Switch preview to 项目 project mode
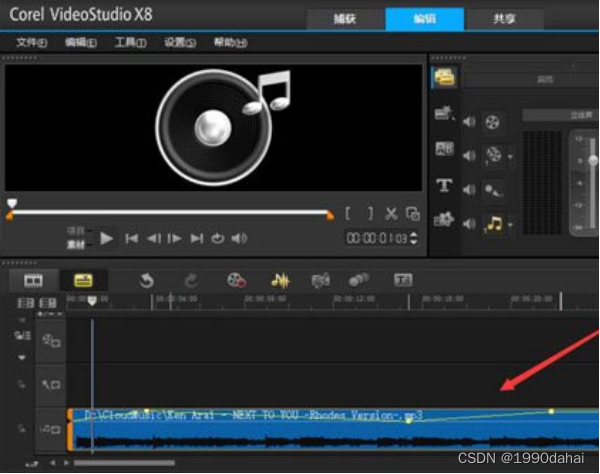 [x=76, y=231]
